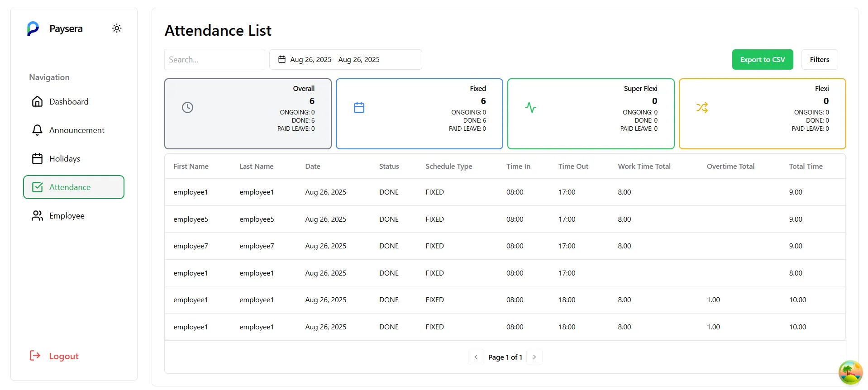Click the Work Time Total column header
The image size is (868, 390).
pos(644,166)
